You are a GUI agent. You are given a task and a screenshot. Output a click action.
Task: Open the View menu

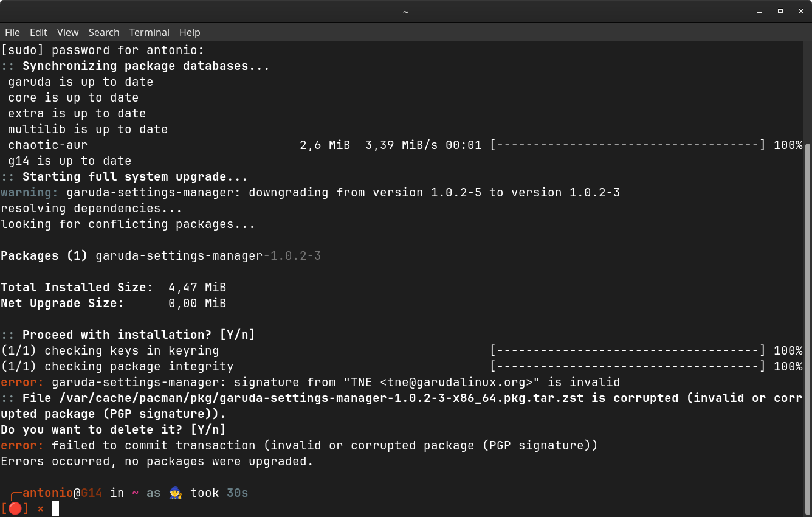coord(67,32)
